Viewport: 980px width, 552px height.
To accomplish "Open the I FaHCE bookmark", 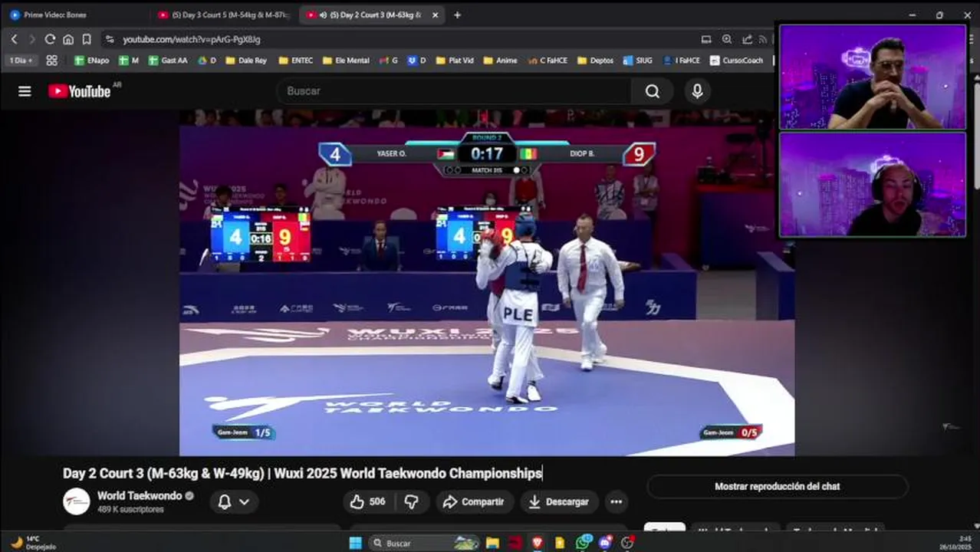I will [681, 60].
